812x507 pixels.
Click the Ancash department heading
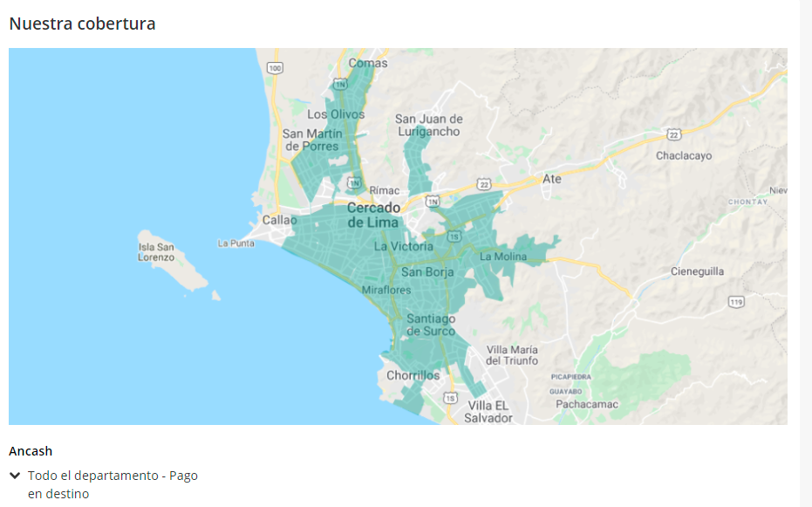[x=31, y=451]
